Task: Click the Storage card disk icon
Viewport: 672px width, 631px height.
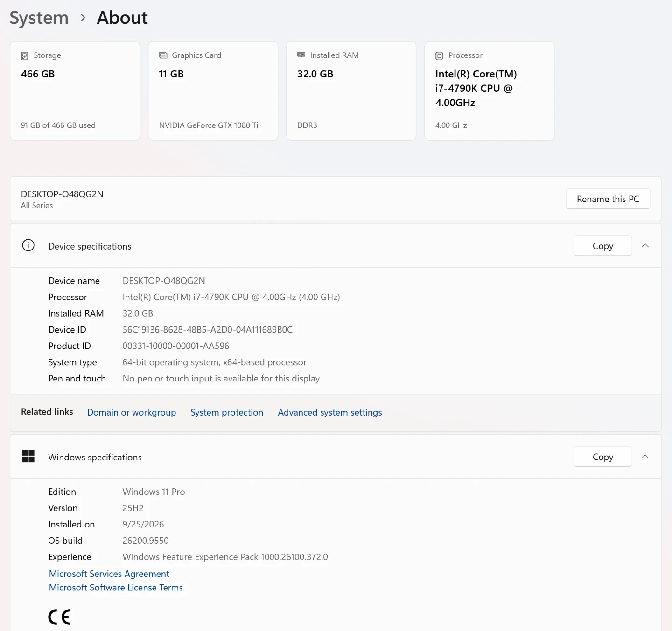Action: coord(25,56)
